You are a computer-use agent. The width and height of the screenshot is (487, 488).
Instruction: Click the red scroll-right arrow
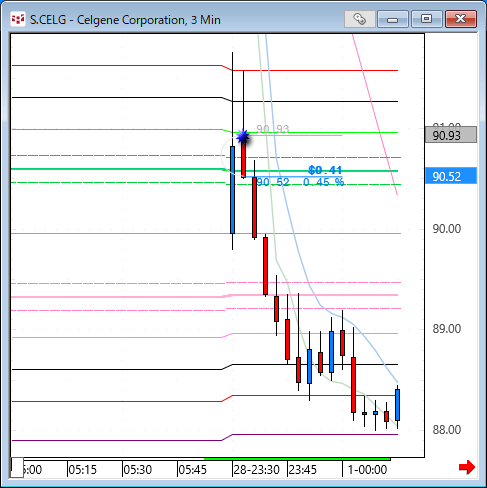coord(467,467)
